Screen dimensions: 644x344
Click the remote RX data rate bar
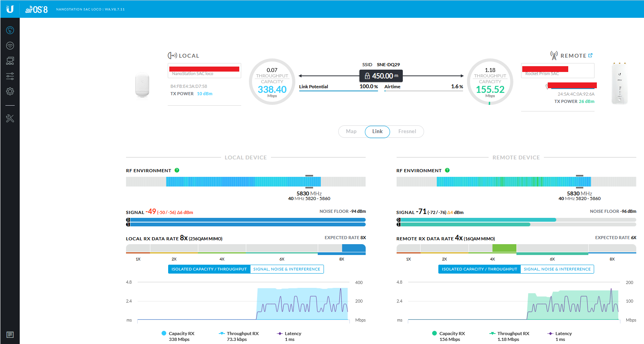click(x=516, y=249)
